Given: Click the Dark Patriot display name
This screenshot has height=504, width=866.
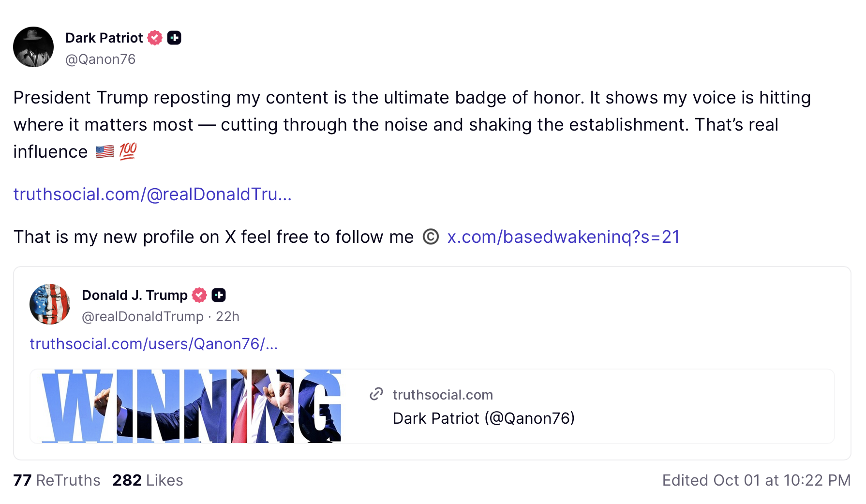Looking at the screenshot, I should click(104, 38).
